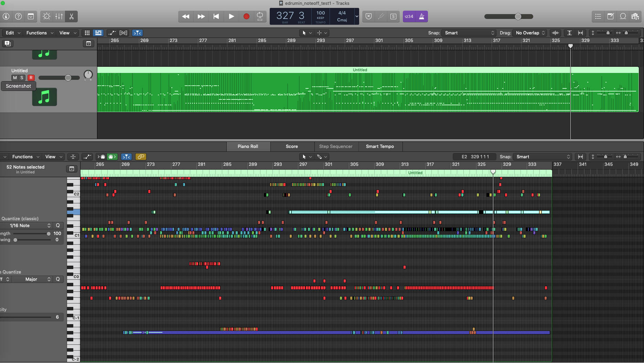The height and width of the screenshot is (363, 644).
Task: Open the Tracks Snap Smart dropdown
Action: click(469, 33)
